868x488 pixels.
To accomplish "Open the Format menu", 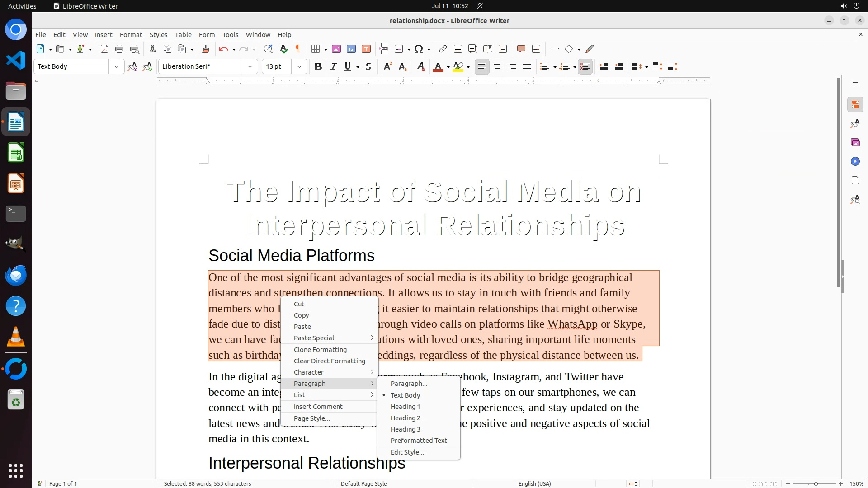I will coord(131,34).
